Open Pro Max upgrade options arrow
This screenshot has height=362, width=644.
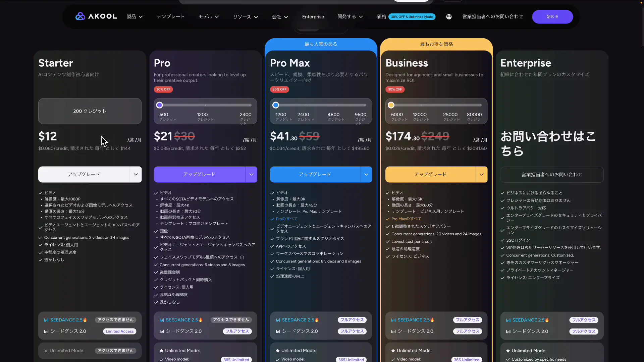click(366, 174)
